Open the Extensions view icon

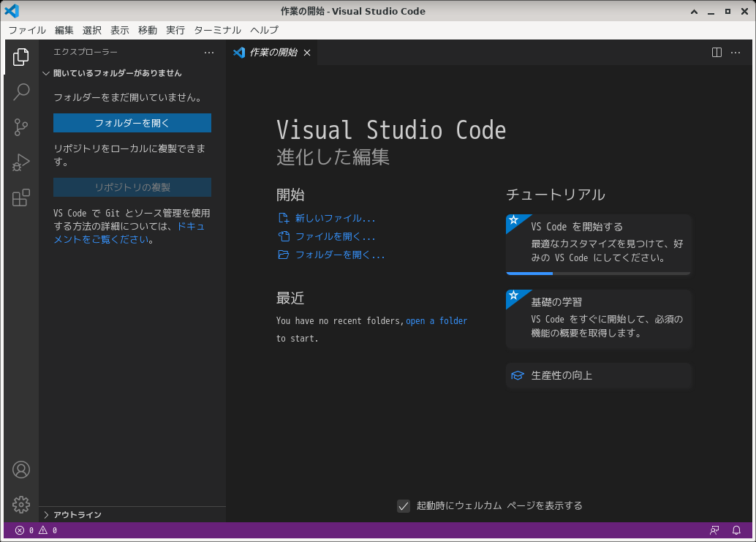point(20,197)
